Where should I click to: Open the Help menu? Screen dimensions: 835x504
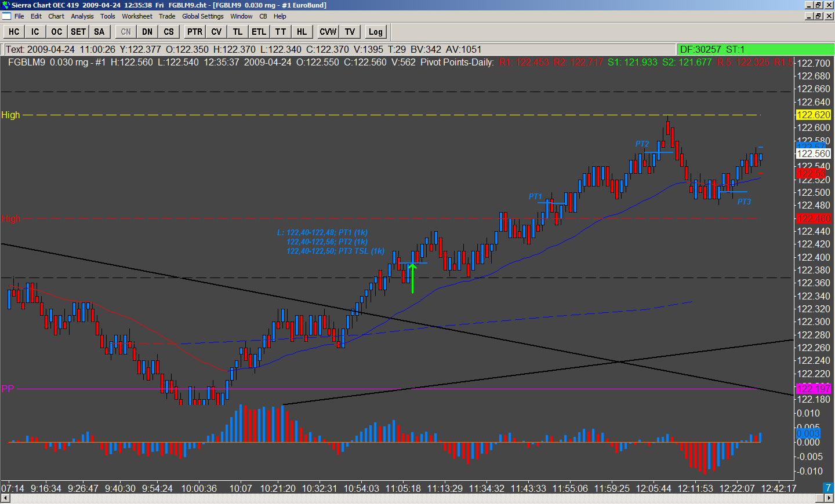(x=280, y=16)
